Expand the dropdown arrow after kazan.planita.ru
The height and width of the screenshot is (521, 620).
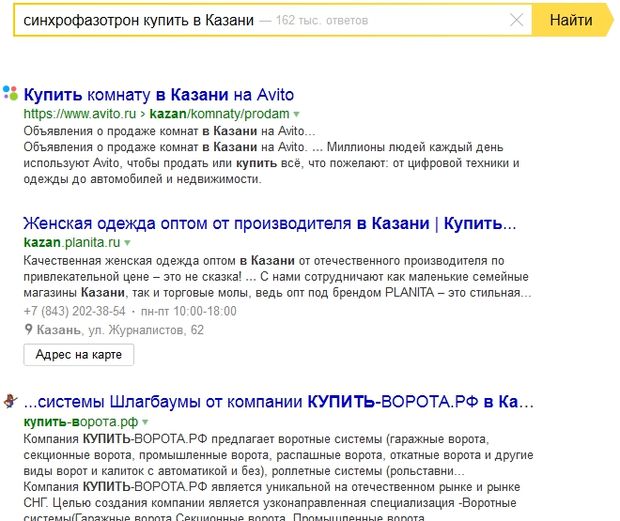pos(127,243)
